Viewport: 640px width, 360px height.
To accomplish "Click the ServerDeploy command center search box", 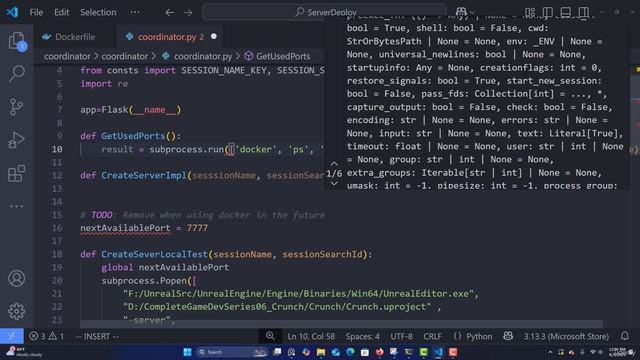I will click(324, 12).
